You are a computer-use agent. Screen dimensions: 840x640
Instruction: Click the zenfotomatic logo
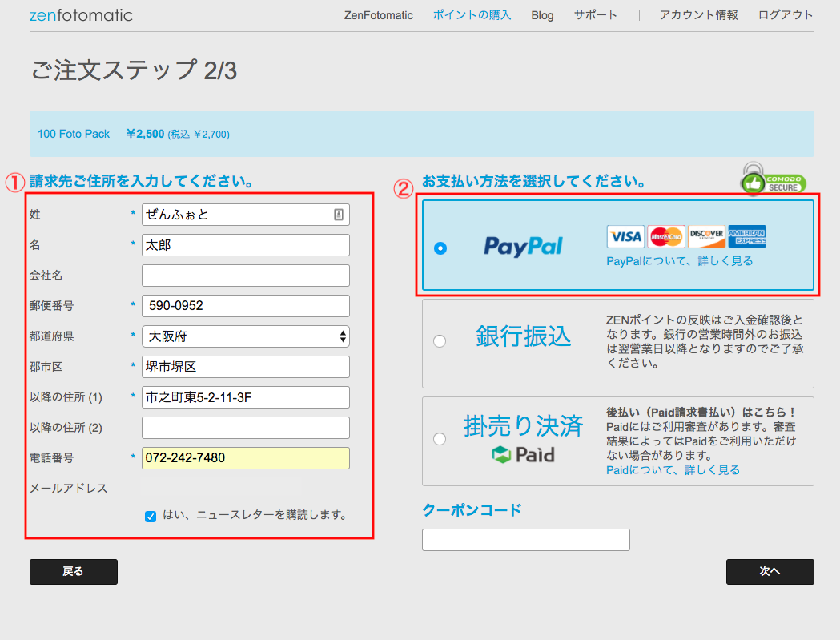tap(81, 15)
